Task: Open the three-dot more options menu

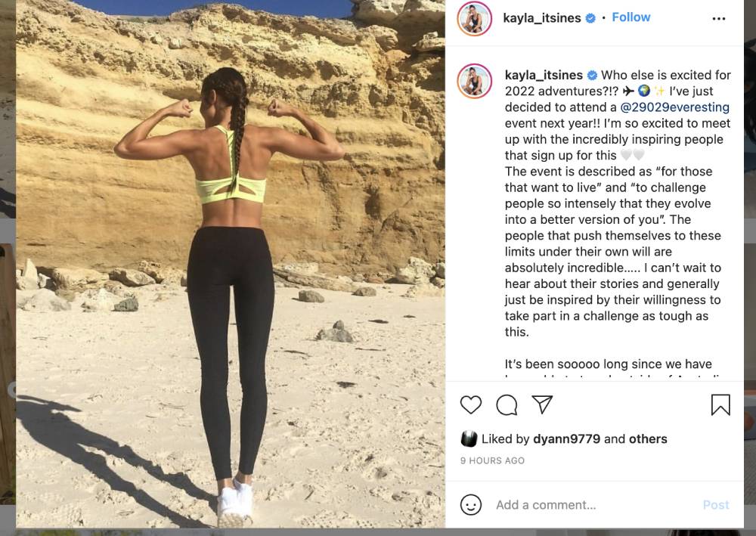Action: coord(718,18)
